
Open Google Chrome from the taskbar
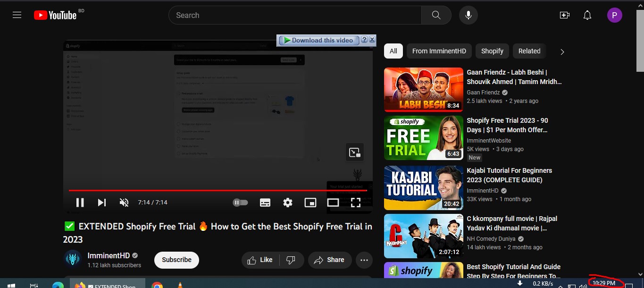tap(157, 286)
